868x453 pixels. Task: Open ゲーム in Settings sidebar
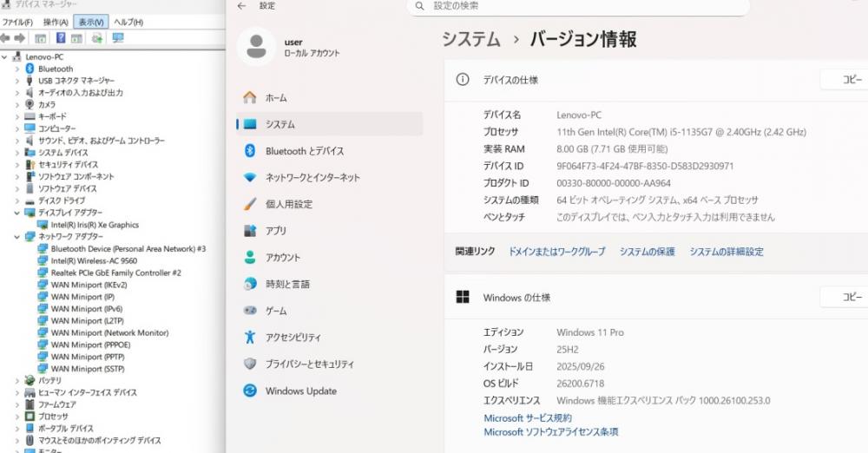coord(329,311)
